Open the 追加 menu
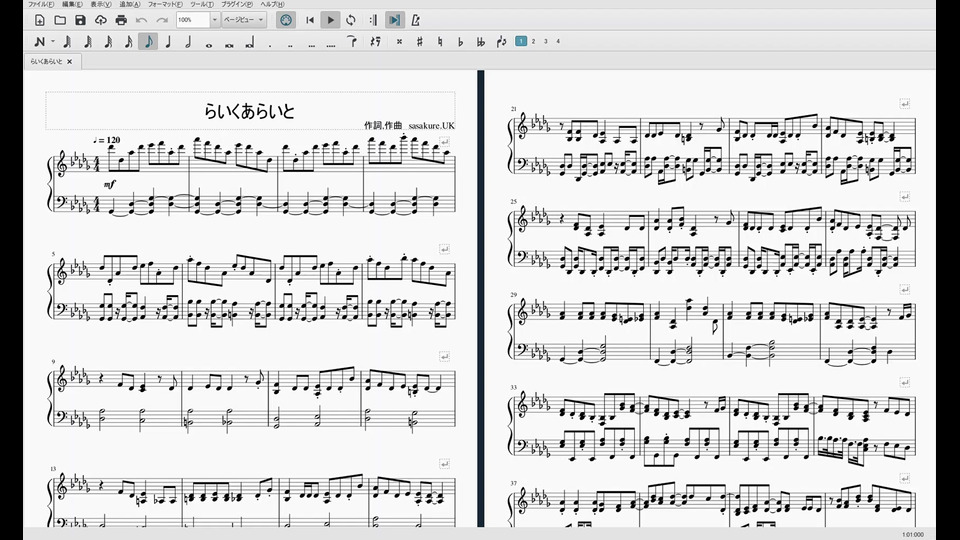960x540 pixels. pyautogui.click(x=129, y=4)
